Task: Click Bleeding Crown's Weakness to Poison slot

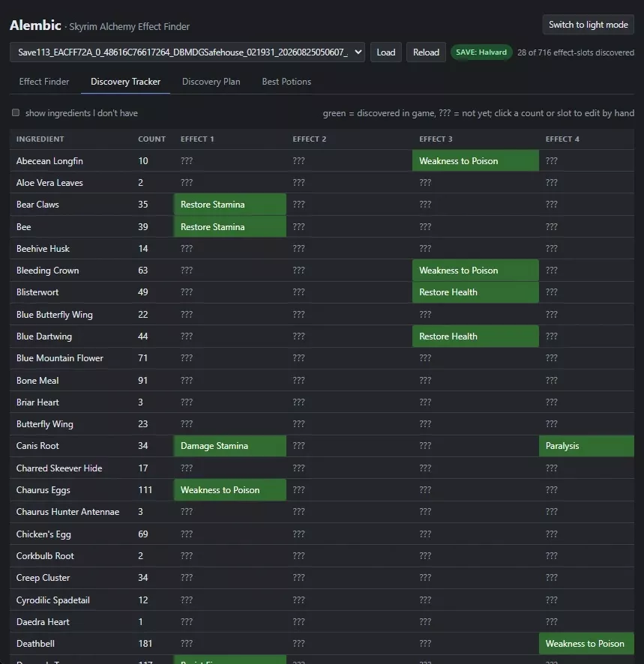Action: coord(475,271)
